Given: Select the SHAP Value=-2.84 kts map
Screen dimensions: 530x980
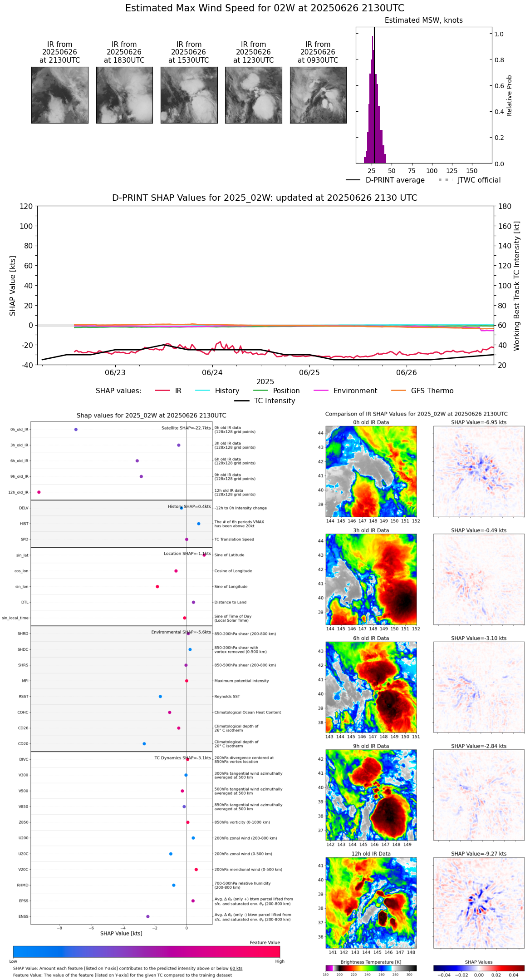Looking at the screenshot, I should tap(479, 795).
